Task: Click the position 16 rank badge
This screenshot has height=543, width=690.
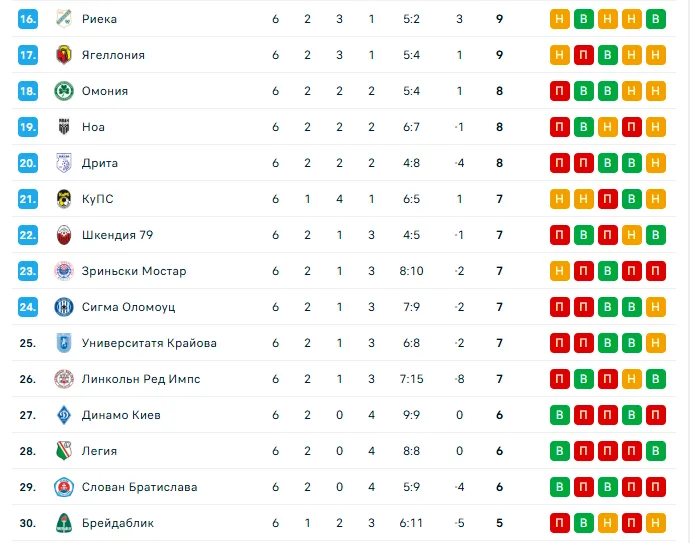Action: 28,19
